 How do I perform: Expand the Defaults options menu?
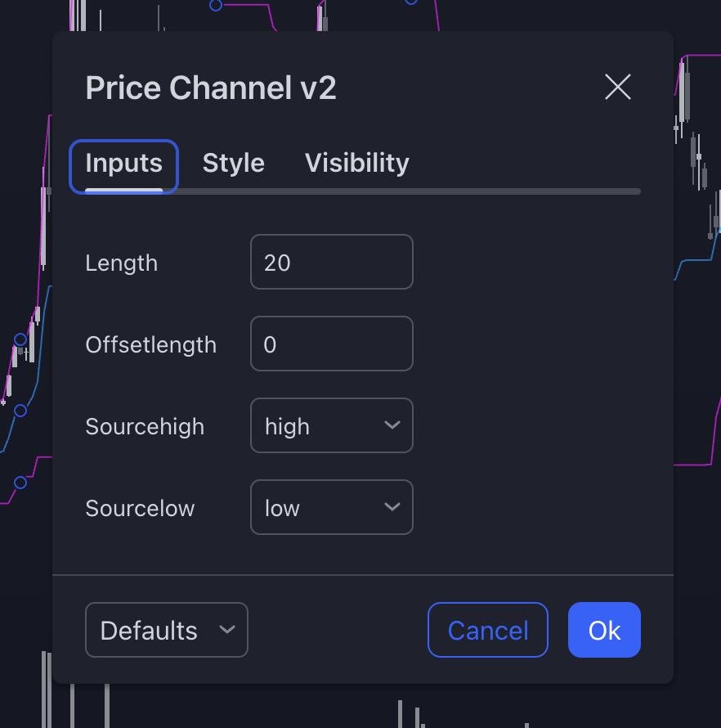(166, 630)
